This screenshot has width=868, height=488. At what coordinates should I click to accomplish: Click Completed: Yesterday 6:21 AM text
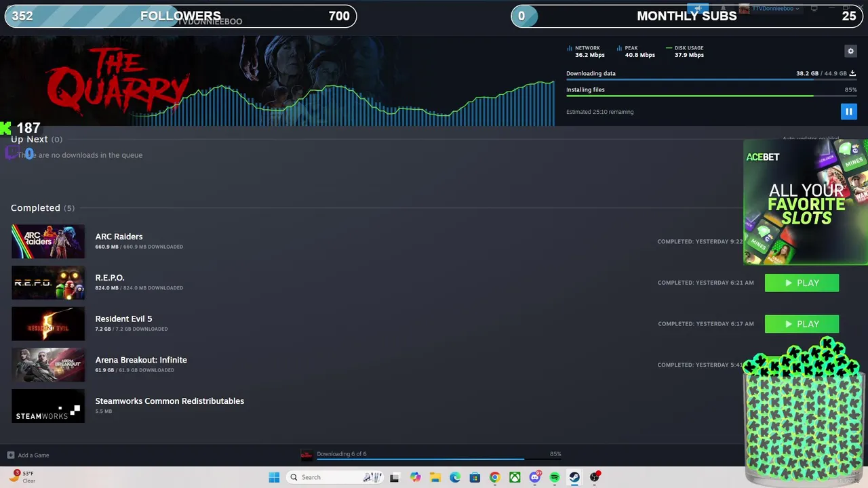705,283
